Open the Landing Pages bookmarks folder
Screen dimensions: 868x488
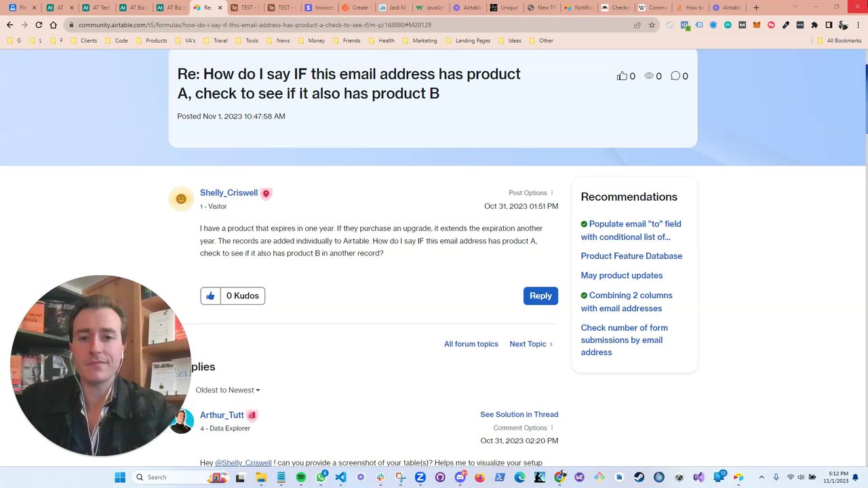(467, 41)
